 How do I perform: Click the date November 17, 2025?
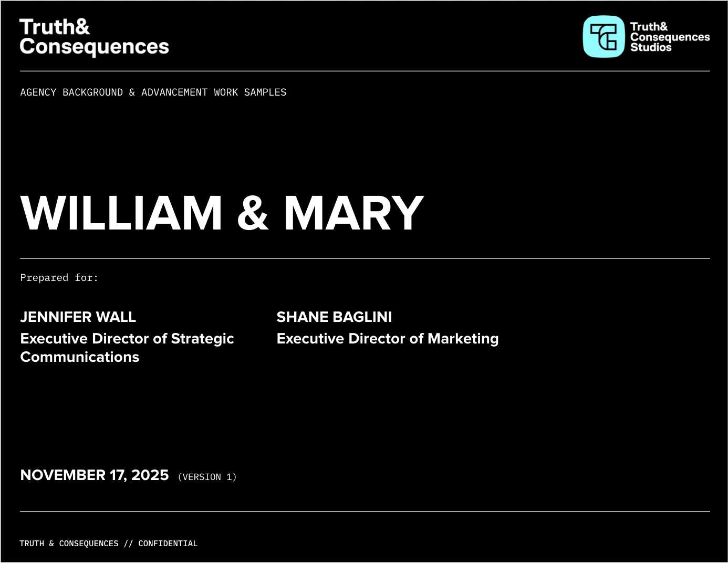[95, 475]
